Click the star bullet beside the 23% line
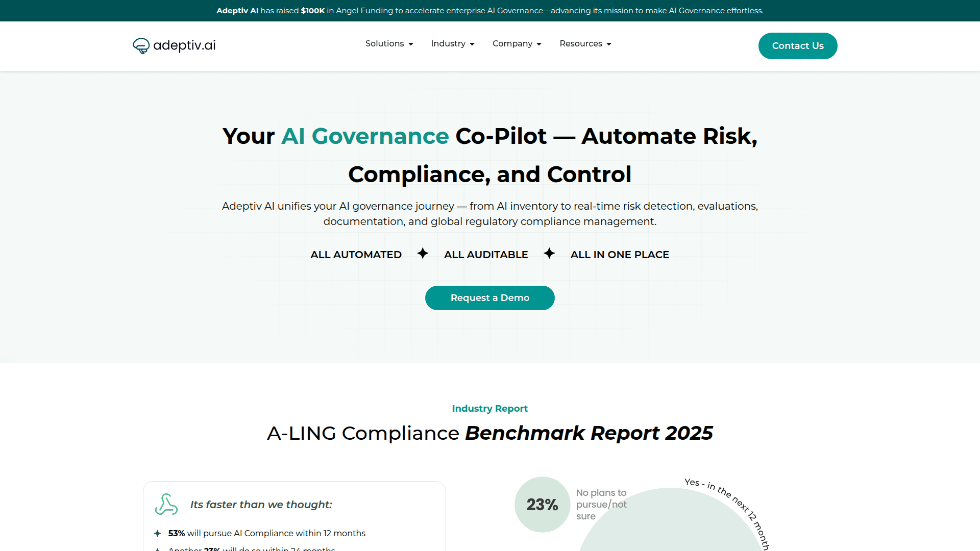 pyautogui.click(x=157, y=549)
